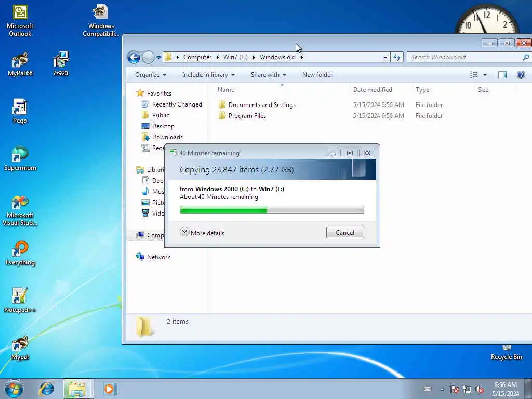The height and width of the screenshot is (399, 532).
Task: Open the on-screen keyboard tray icon
Action: point(428,389)
